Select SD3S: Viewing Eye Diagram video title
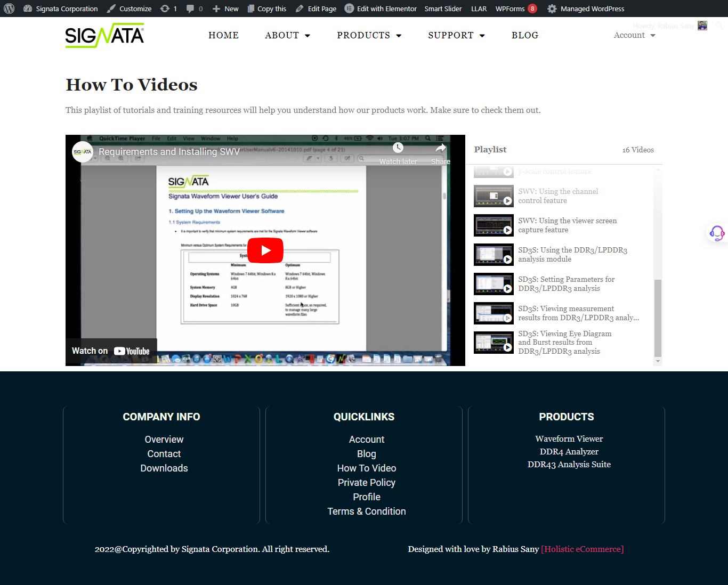 coord(565,343)
